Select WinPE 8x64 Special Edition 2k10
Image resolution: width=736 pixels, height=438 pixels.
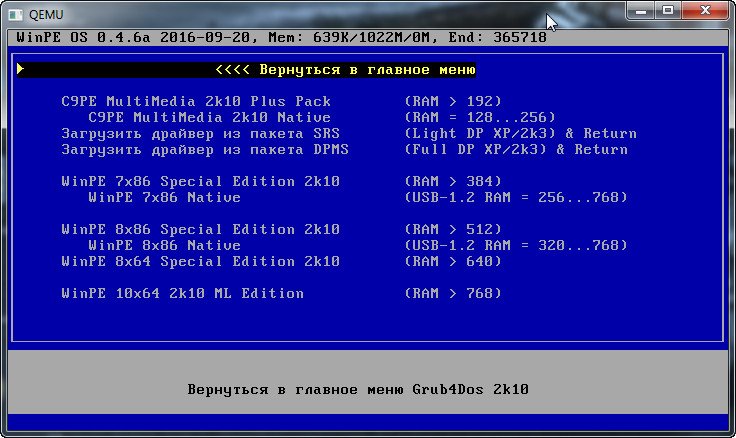[200, 261]
